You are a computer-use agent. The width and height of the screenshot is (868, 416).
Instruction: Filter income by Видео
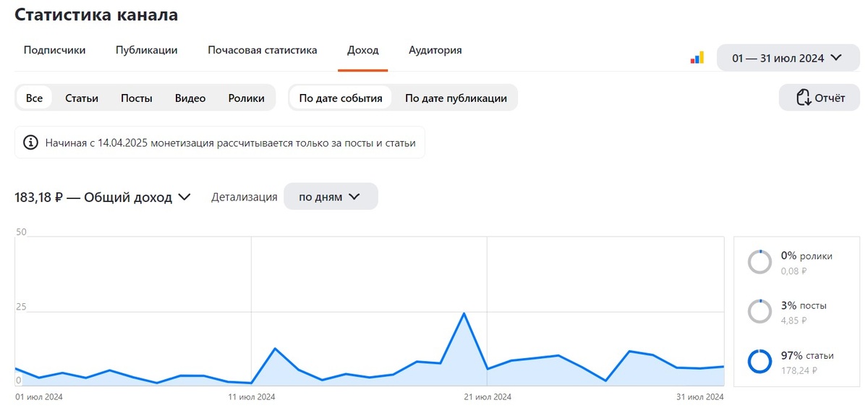190,98
